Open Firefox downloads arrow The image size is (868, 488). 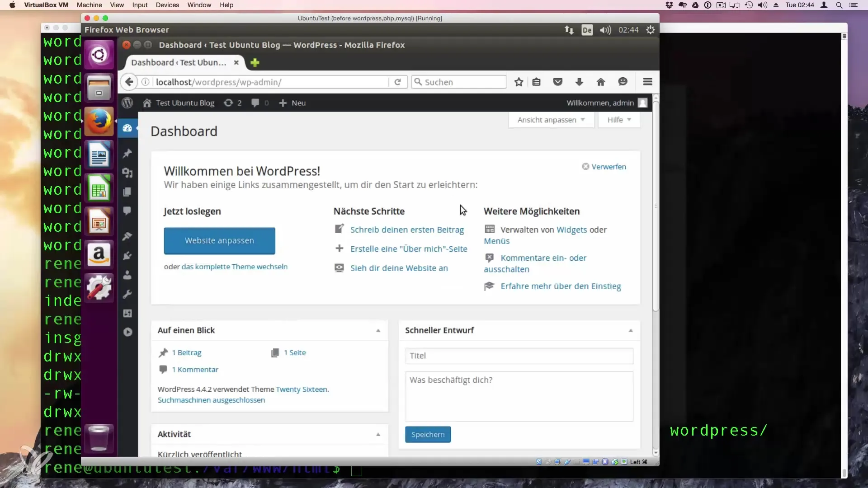[x=579, y=82]
